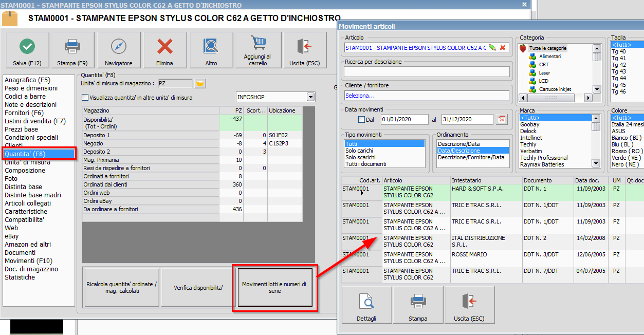The height and width of the screenshot is (335, 644).
Task: Open the calendar icon beside date 31/12/2020
Action: pyautogui.click(x=502, y=119)
